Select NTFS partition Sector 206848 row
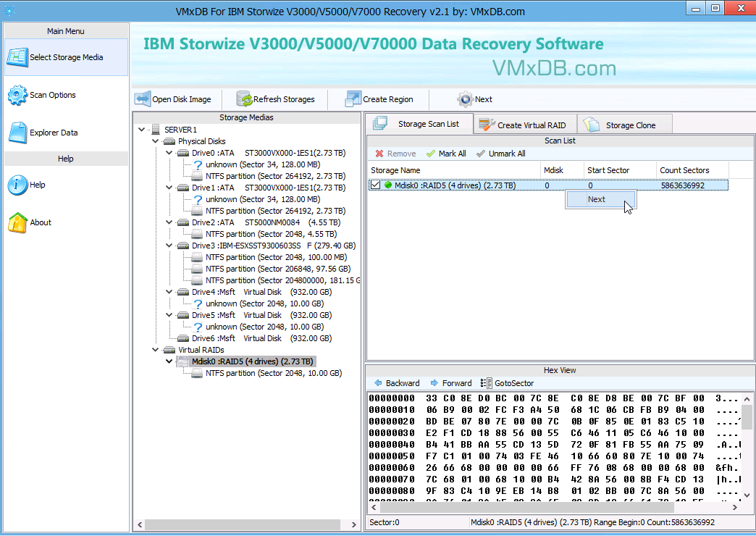This screenshot has height=536, width=756. (x=278, y=269)
